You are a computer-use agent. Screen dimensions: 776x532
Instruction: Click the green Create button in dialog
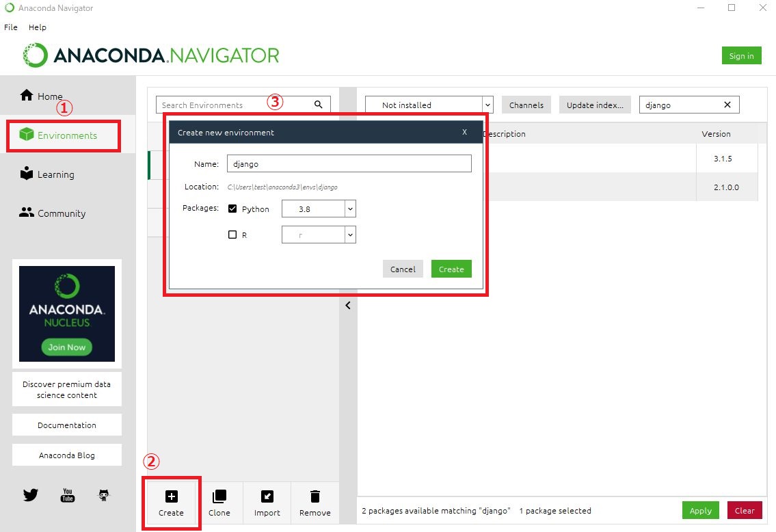pyautogui.click(x=451, y=269)
